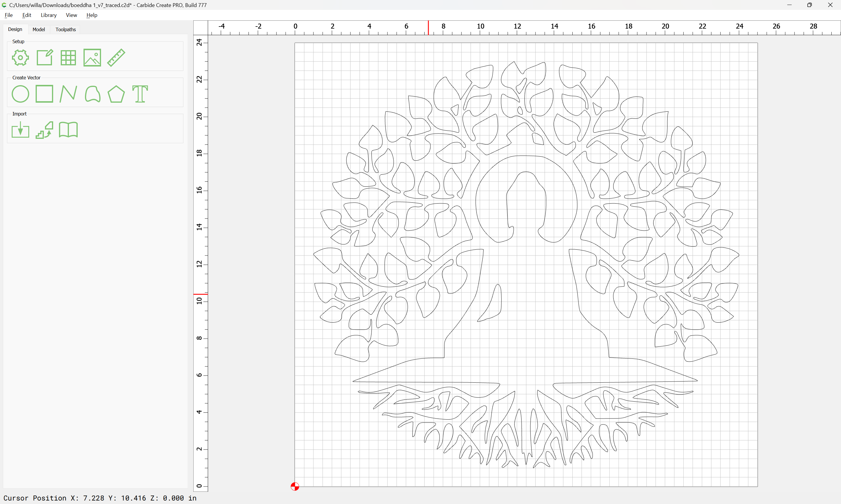Screen dimensions: 841x504
Task: Click the background image icon
Action: (92, 57)
